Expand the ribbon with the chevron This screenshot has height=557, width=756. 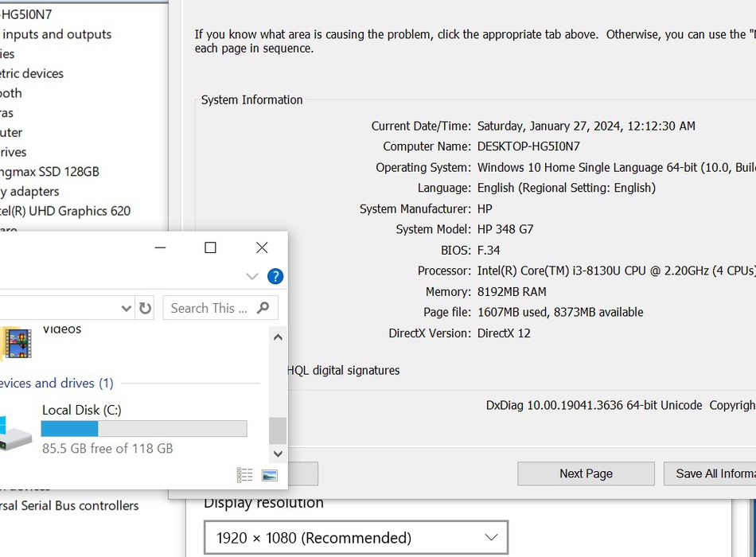252,276
